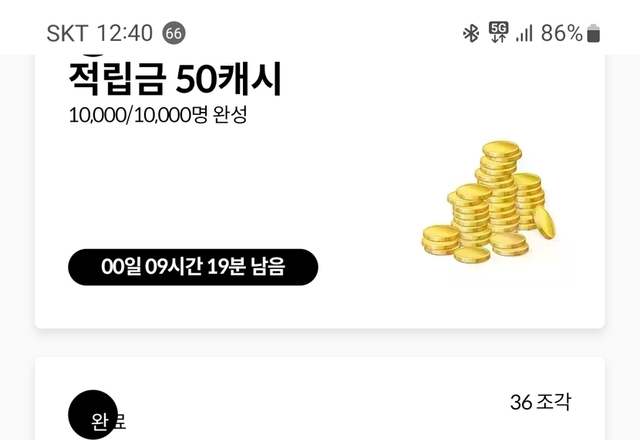640x440 pixels.
Task: Tap the partly hidden black mark above 적립금
Action: 93,55
